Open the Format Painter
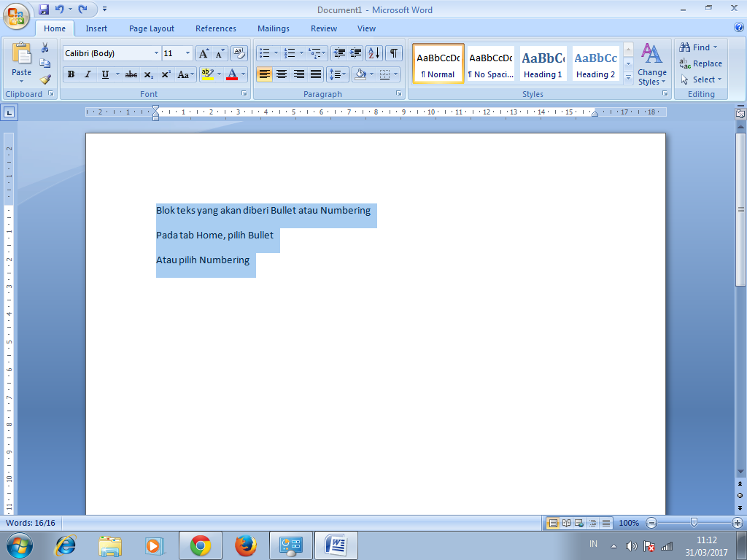This screenshot has width=747, height=560. click(x=44, y=80)
